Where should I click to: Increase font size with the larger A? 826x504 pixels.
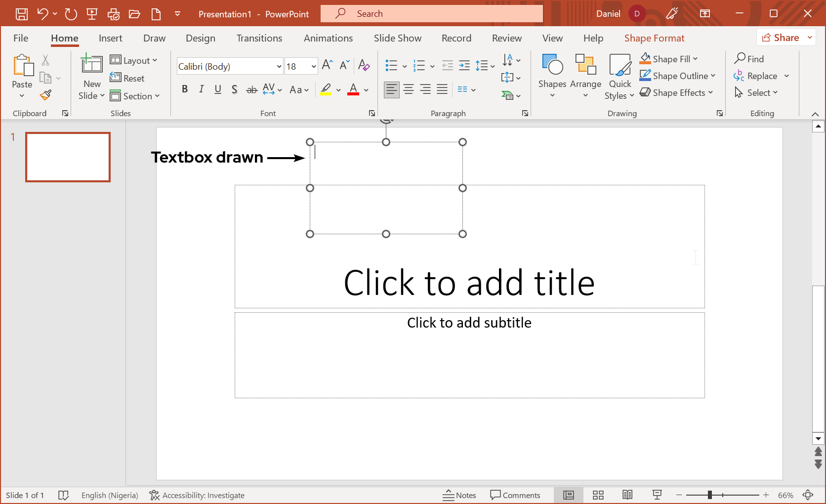click(x=327, y=65)
